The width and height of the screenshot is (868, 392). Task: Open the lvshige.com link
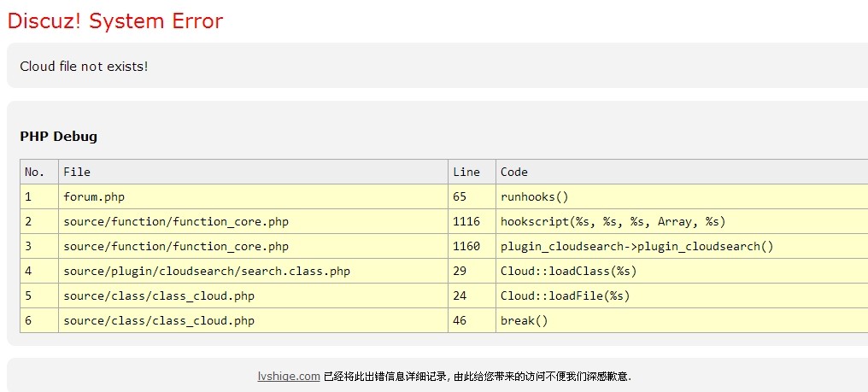(x=289, y=376)
